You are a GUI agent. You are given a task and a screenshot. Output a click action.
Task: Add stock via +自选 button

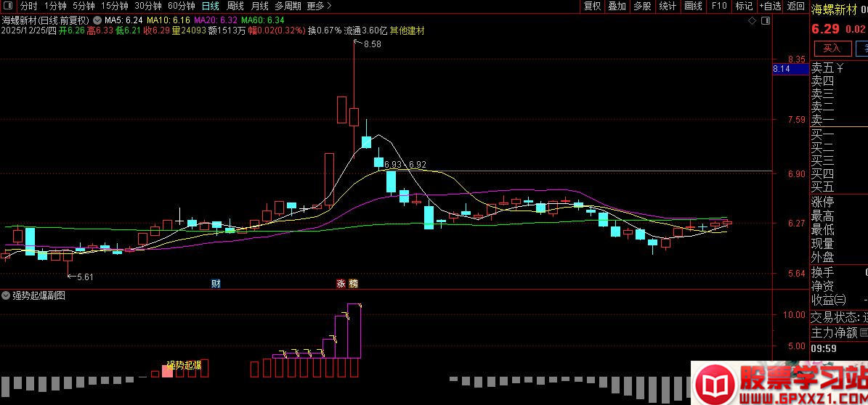(x=770, y=6)
